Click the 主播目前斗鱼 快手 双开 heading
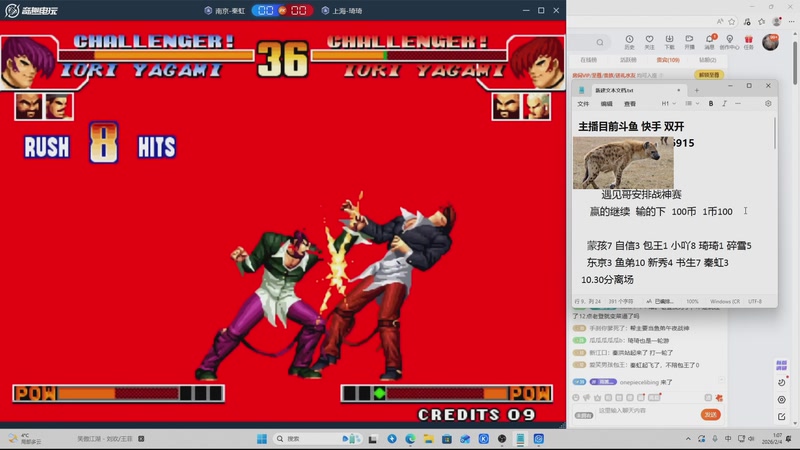Viewport: 800px width, 450px height. (631, 126)
